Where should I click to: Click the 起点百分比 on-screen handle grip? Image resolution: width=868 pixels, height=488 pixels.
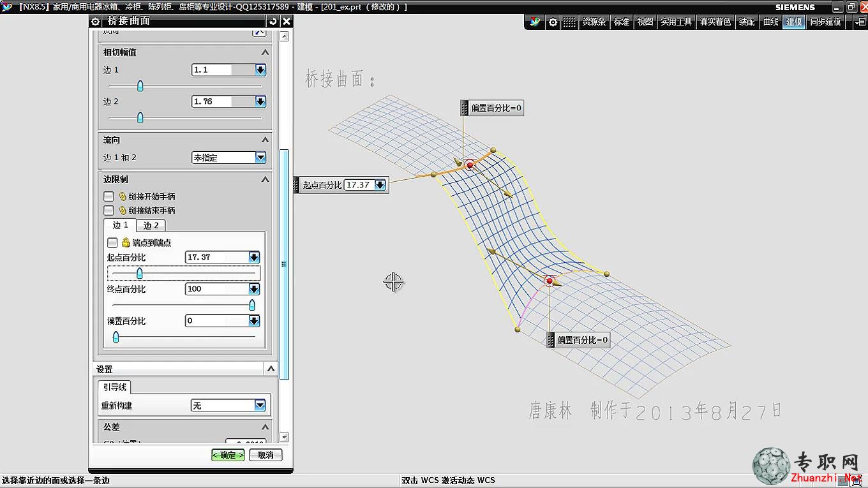[296, 185]
